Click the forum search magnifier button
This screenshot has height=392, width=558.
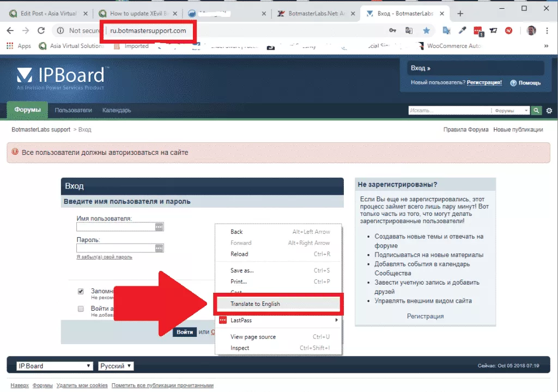pos(537,111)
